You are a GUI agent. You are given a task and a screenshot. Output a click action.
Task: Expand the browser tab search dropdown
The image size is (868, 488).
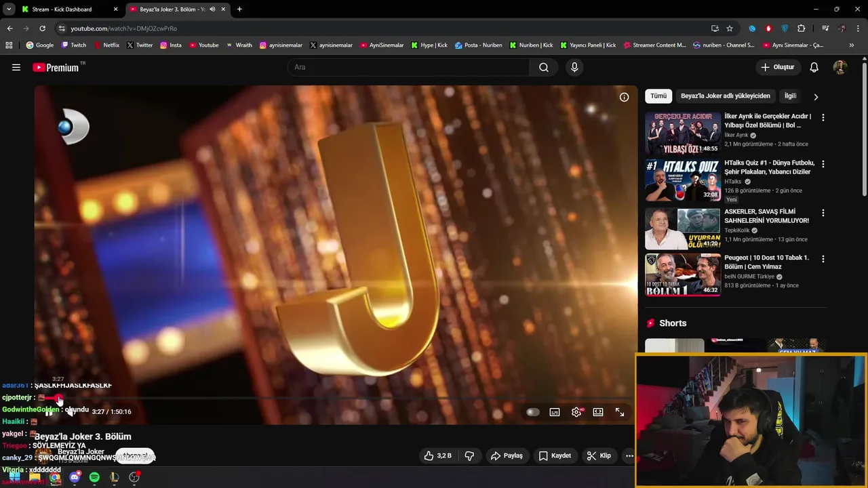tap(9, 9)
